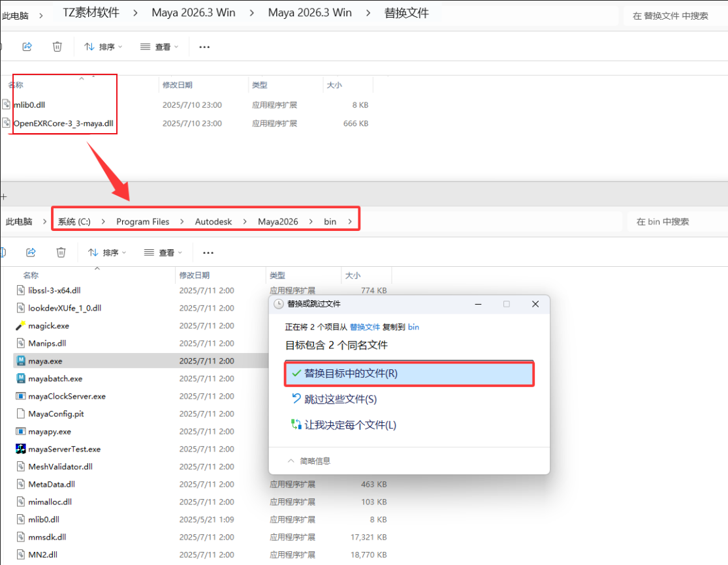This screenshot has width=728, height=565.
Task: Select MeshValidator.dll file
Action: 60,466
